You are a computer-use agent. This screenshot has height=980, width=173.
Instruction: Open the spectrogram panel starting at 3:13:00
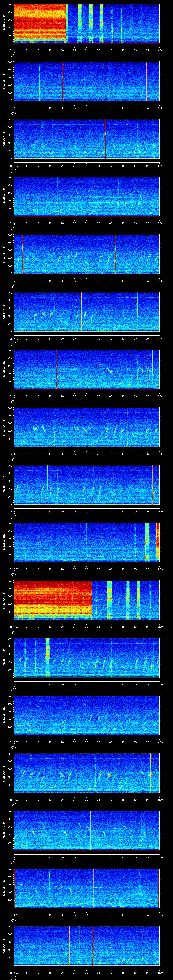(87, 715)
